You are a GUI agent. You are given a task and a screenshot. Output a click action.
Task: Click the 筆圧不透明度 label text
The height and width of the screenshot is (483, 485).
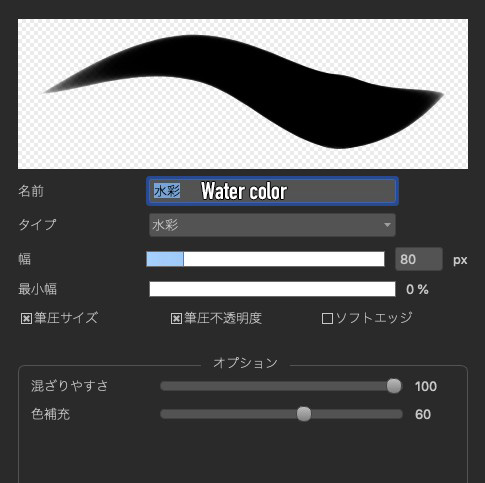[223, 318]
